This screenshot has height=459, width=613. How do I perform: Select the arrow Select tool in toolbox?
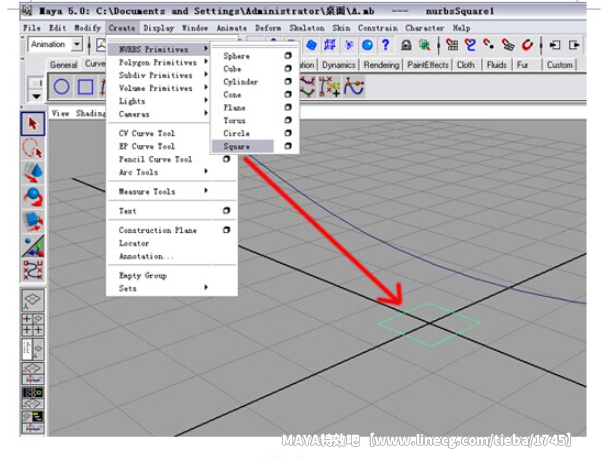pyautogui.click(x=33, y=124)
